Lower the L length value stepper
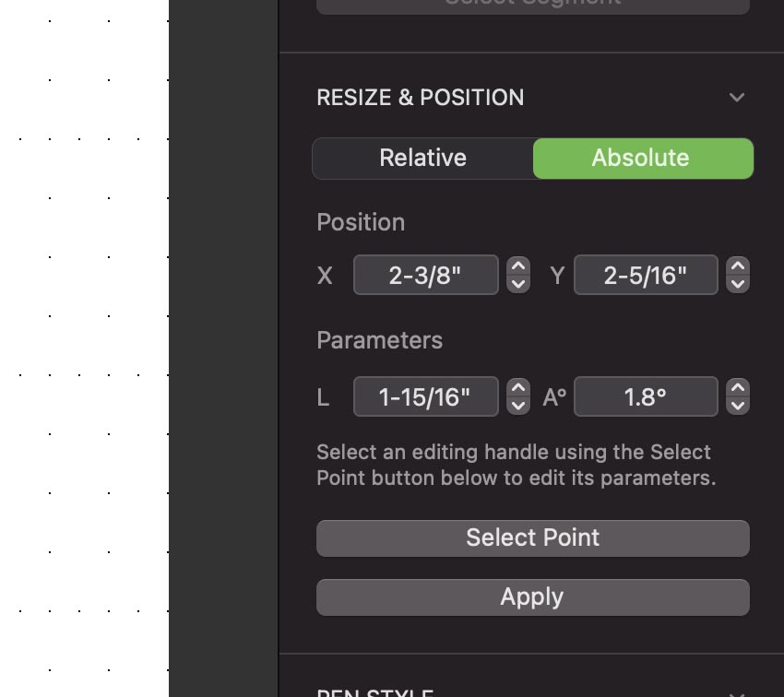Image resolution: width=784 pixels, height=697 pixels. pos(518,406)
